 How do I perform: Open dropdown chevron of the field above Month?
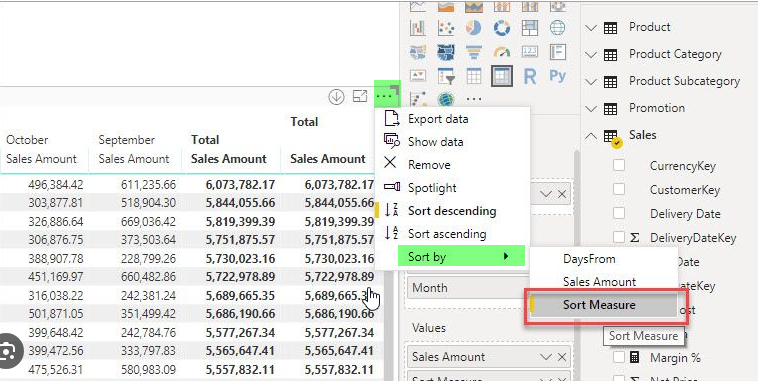tap(546, 194)
